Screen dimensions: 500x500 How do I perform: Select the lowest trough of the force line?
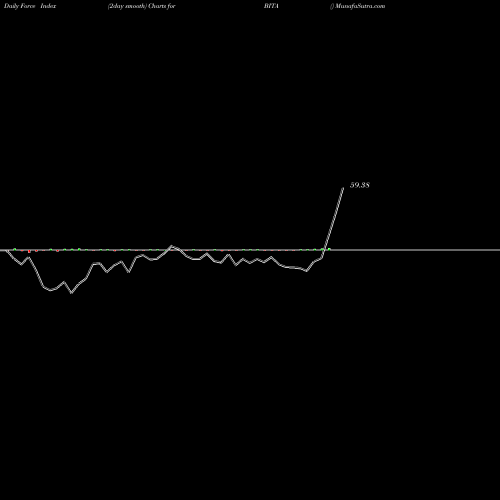tap(71, 293)
